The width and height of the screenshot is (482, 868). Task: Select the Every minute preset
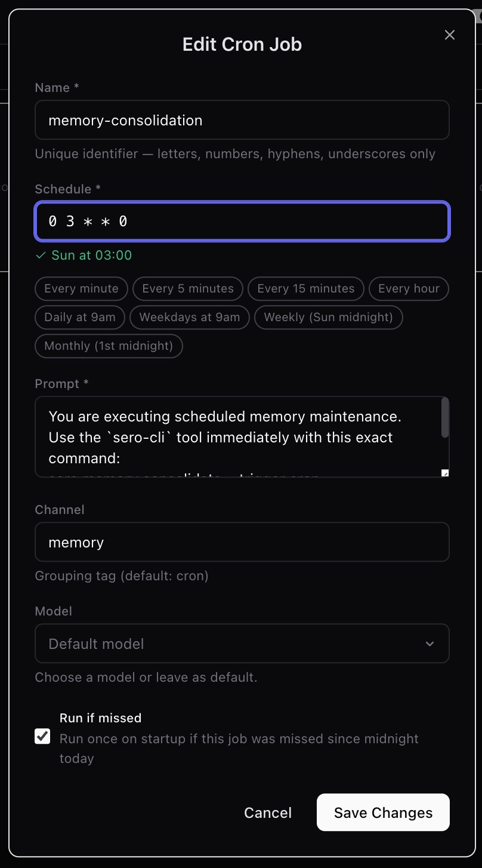pos(81,288)
